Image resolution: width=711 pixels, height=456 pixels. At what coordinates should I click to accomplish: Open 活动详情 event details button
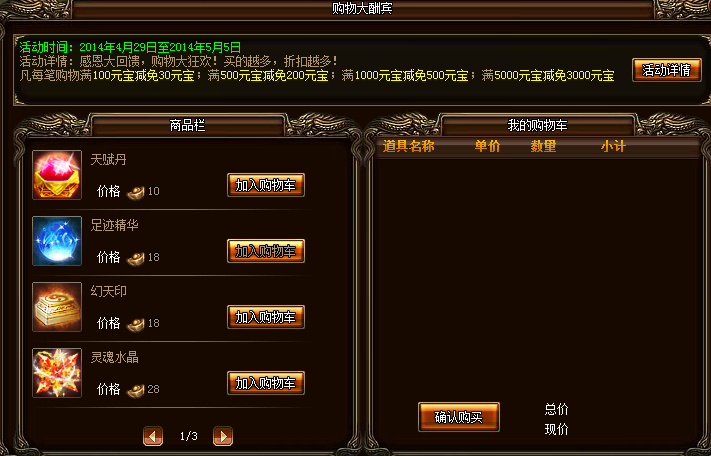point(667,70)
